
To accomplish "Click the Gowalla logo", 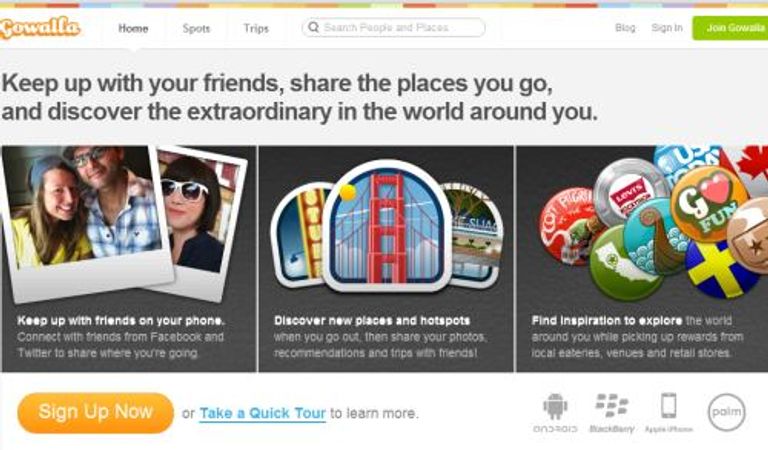I will (x=40, y=27).
